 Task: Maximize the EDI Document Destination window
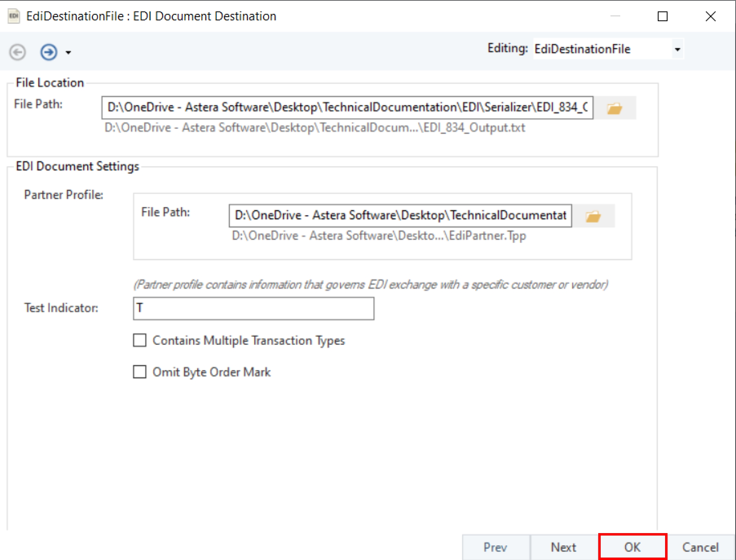tap(663, 16)
